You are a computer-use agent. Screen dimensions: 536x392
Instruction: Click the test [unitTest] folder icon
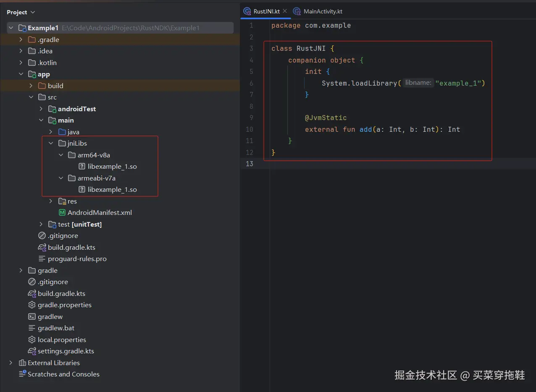[x=52, y=224]
